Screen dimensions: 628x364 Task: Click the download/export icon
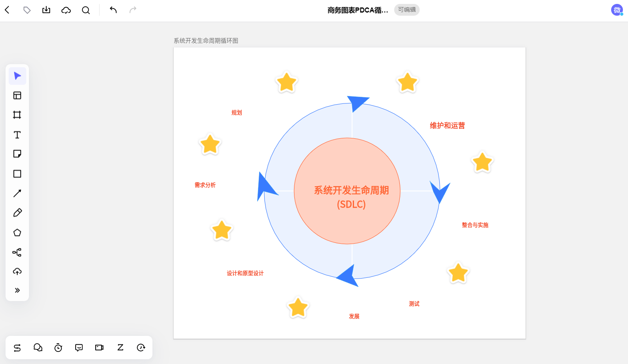tap(46, 10)
